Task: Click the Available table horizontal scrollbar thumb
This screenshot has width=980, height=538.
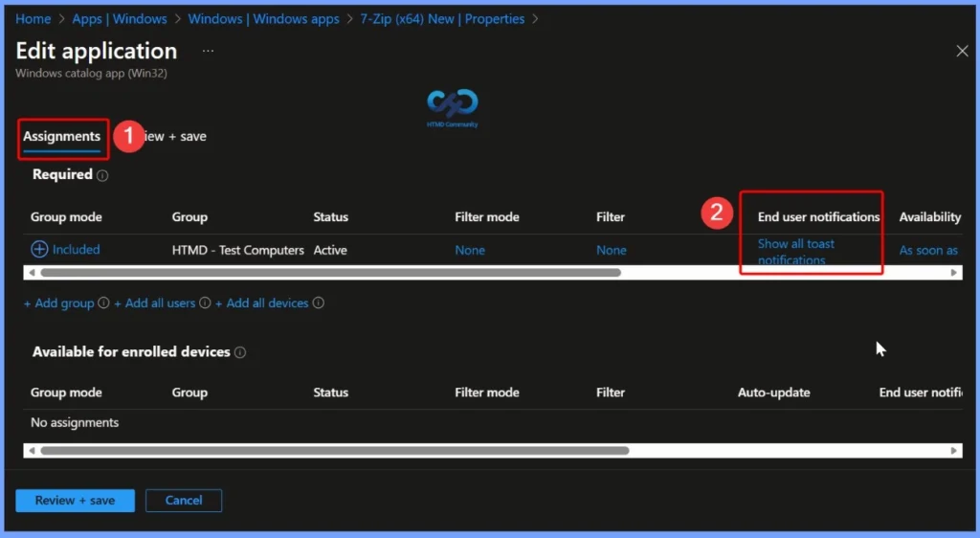Action: (x=334, y=451)
